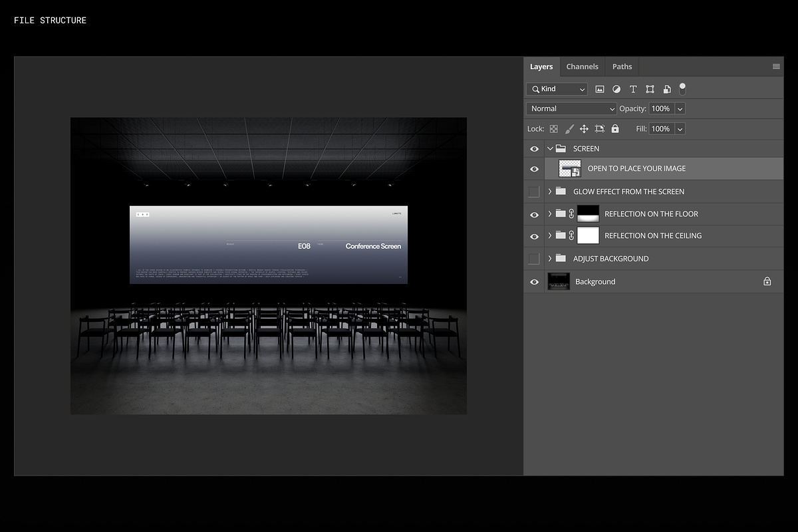Click Prevent artboard auto-nesting lock icon
Viewport: 798px width, 532px height.
click(x=599, y=129)
